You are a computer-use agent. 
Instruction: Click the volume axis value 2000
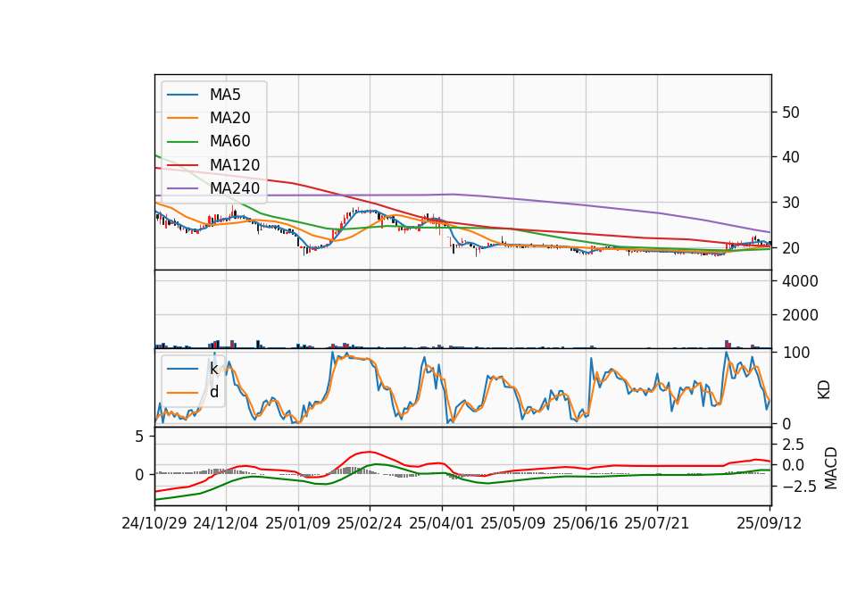click(800, 315)
